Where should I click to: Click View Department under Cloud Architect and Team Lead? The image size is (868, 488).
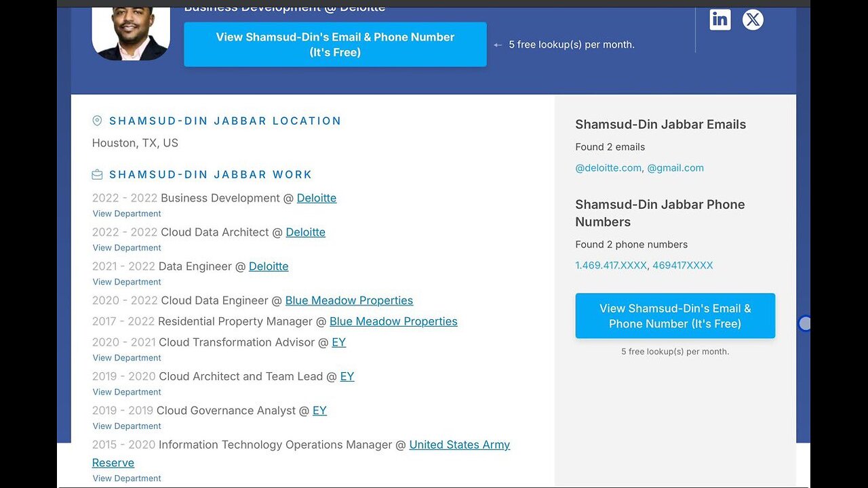pos(127,392)
